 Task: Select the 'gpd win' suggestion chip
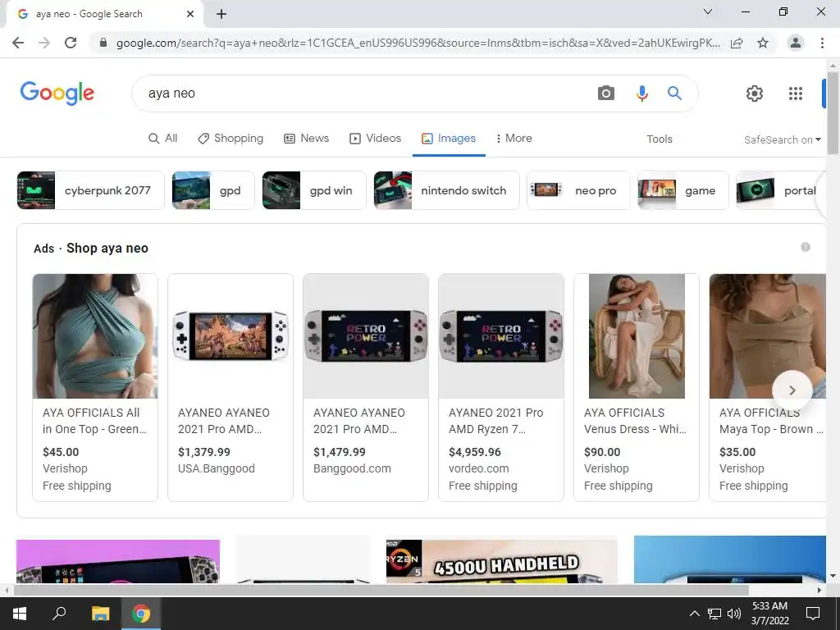pos(314,190)
